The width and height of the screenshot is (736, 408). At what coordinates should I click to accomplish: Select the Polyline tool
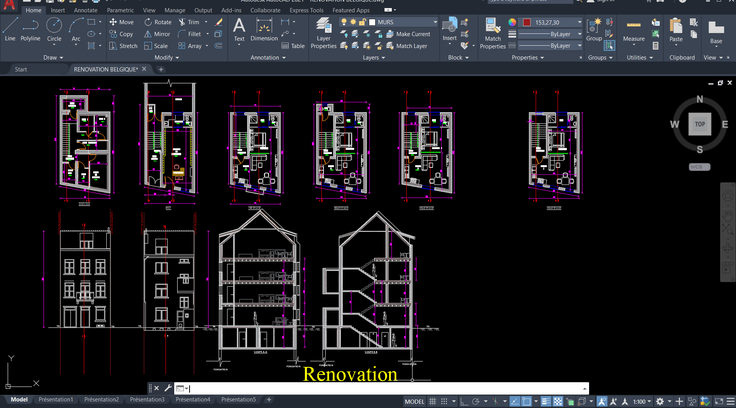[x=31, y=27]
